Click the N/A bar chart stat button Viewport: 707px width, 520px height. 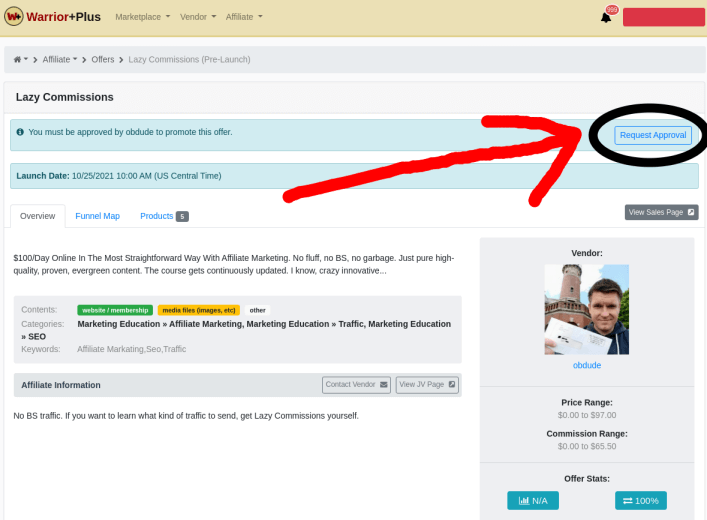532,500
